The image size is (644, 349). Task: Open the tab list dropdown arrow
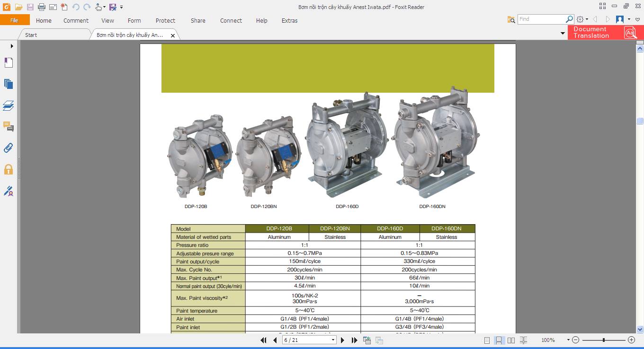(563, 33)
